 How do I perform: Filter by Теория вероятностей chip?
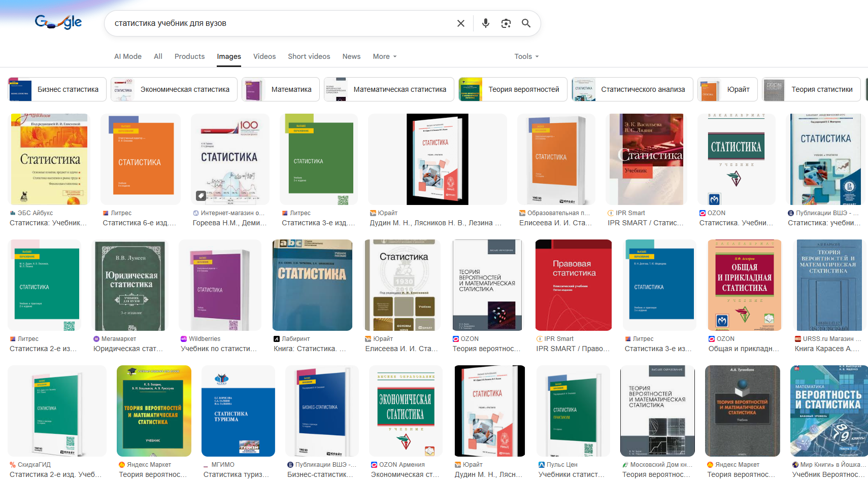pos(513,89)
